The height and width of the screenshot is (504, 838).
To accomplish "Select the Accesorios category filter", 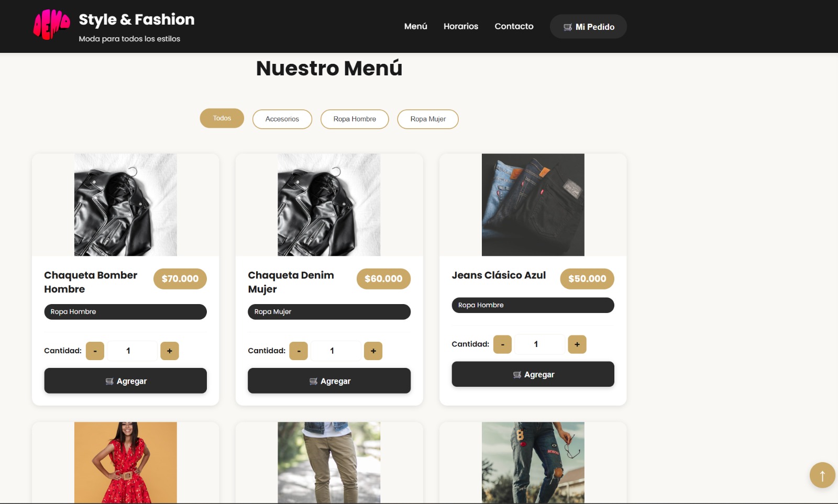I will [282, 119].
